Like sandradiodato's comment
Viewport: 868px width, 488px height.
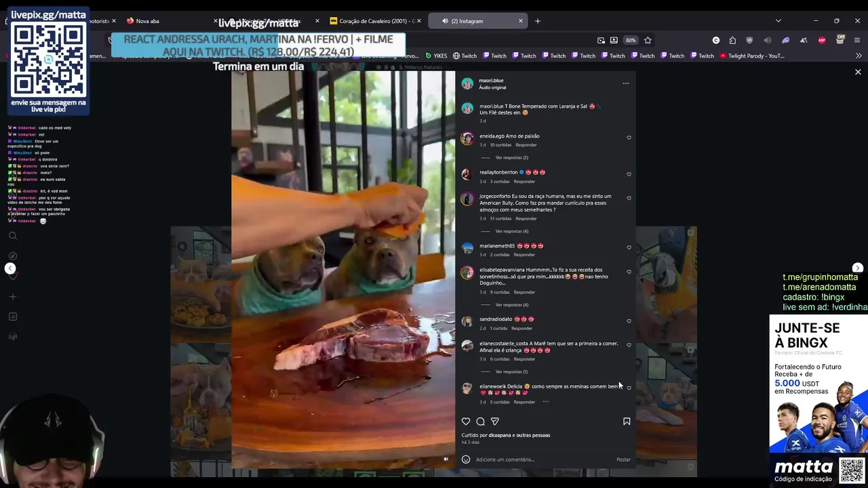click(629, 321)
